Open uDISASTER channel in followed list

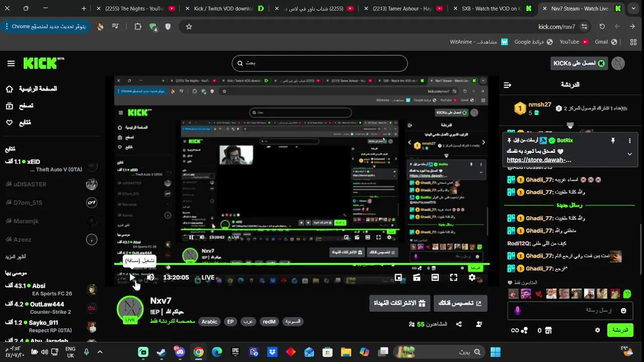pos(51,184)
